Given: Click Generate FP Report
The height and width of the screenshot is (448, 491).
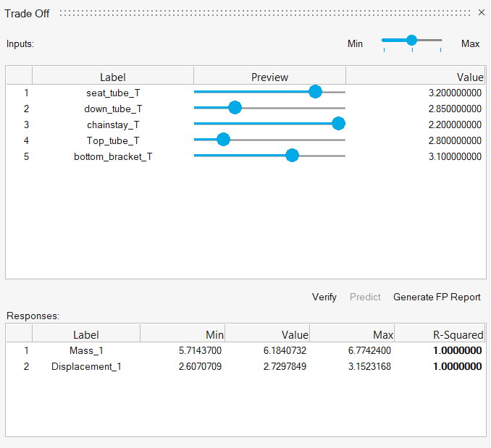Looking at the screenshot, I should pos(437,297).
